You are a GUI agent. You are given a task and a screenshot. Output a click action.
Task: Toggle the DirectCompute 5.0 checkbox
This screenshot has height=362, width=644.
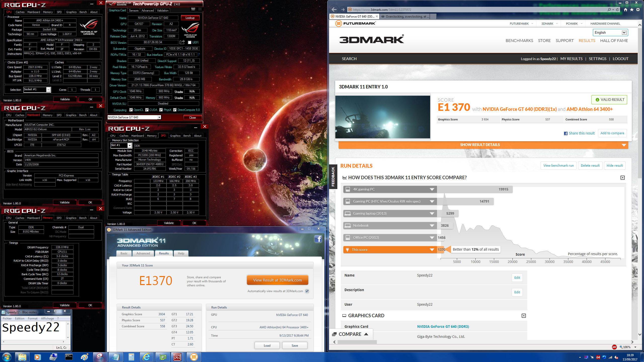175,110
